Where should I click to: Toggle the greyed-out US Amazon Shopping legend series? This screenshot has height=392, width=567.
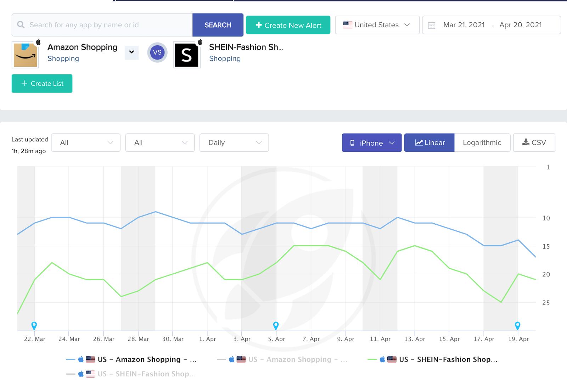tap(282, 359)
